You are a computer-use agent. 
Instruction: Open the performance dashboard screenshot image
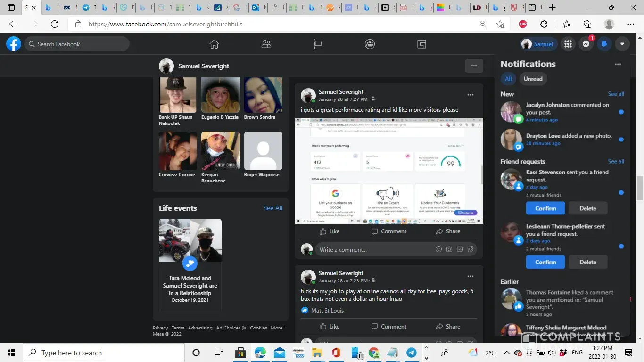click(x=389, y=171)
